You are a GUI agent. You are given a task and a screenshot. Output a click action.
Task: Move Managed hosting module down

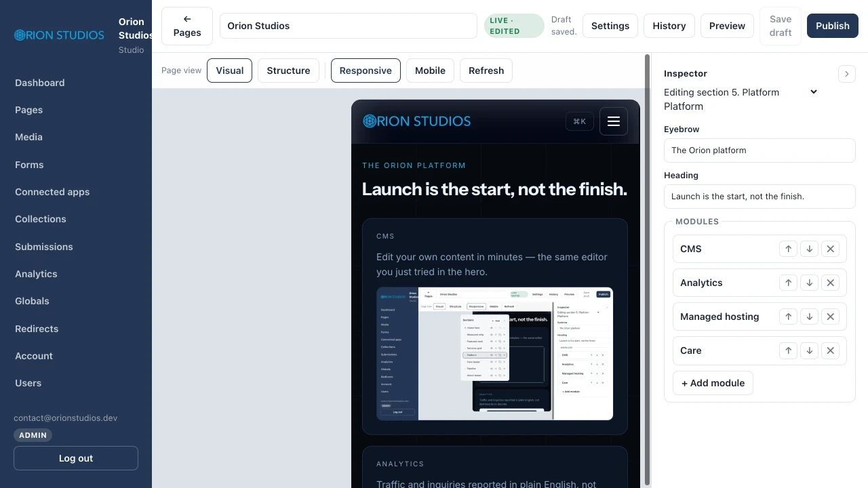coord(809,317)
